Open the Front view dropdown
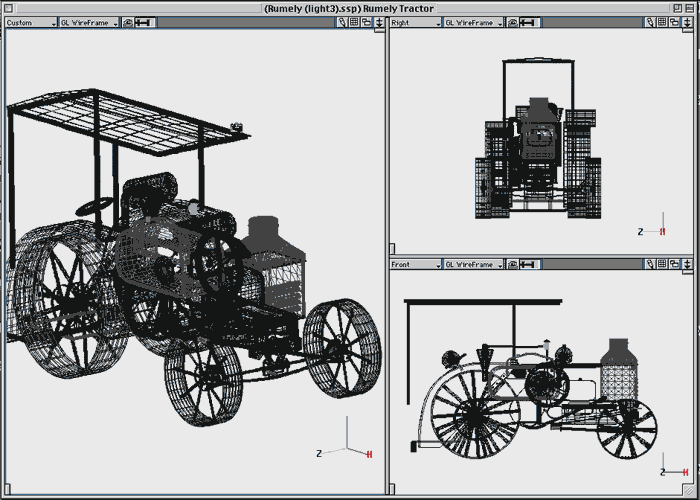700x500 pixels. coord(415,265)
